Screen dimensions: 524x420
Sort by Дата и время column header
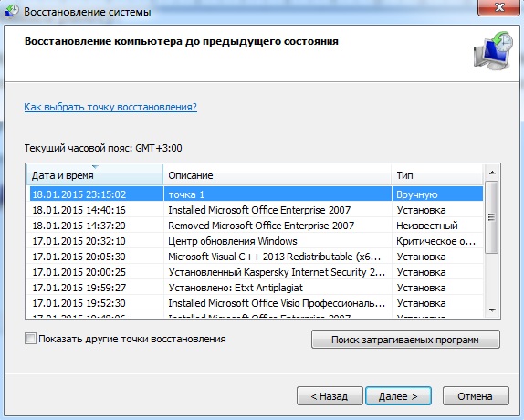tap(95, 175)
